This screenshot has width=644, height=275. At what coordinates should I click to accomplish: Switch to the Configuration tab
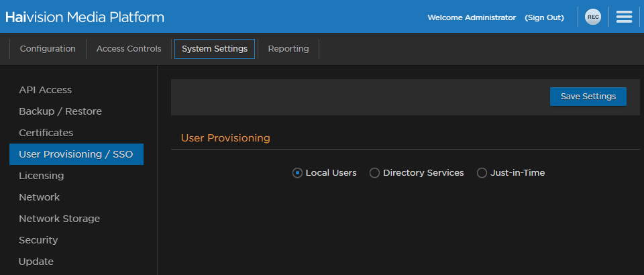point(48,49)
